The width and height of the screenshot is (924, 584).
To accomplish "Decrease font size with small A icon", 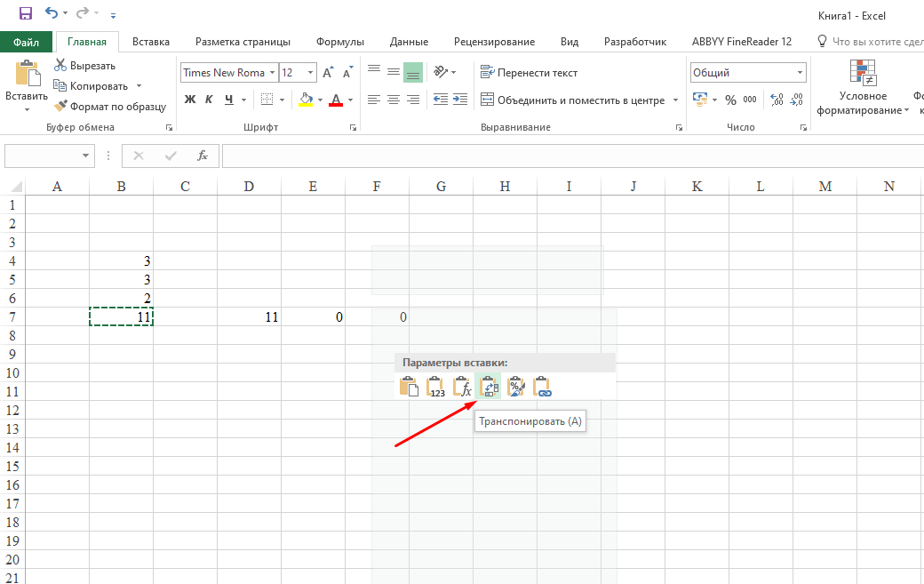I will coord(347,73).
